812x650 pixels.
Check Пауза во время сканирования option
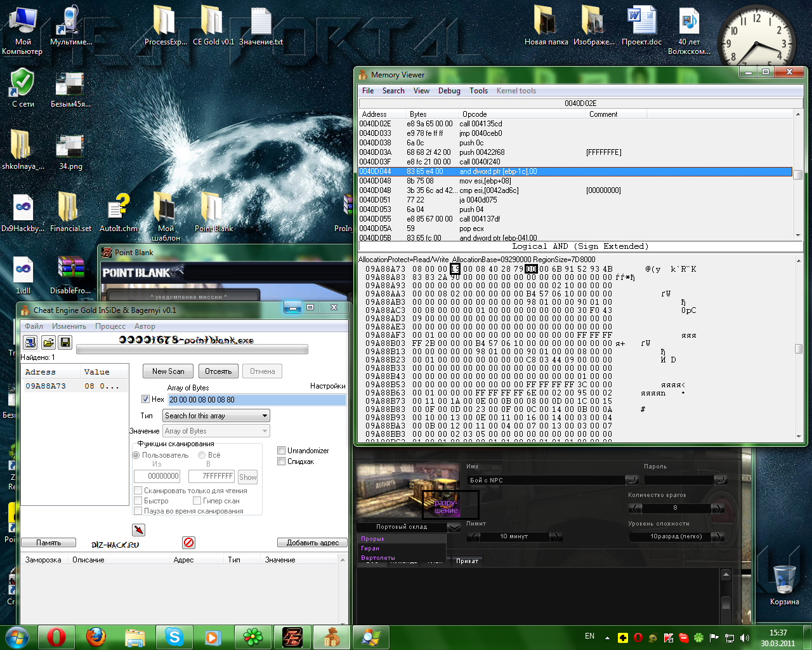pyautogui.click(x=138, y=511)
